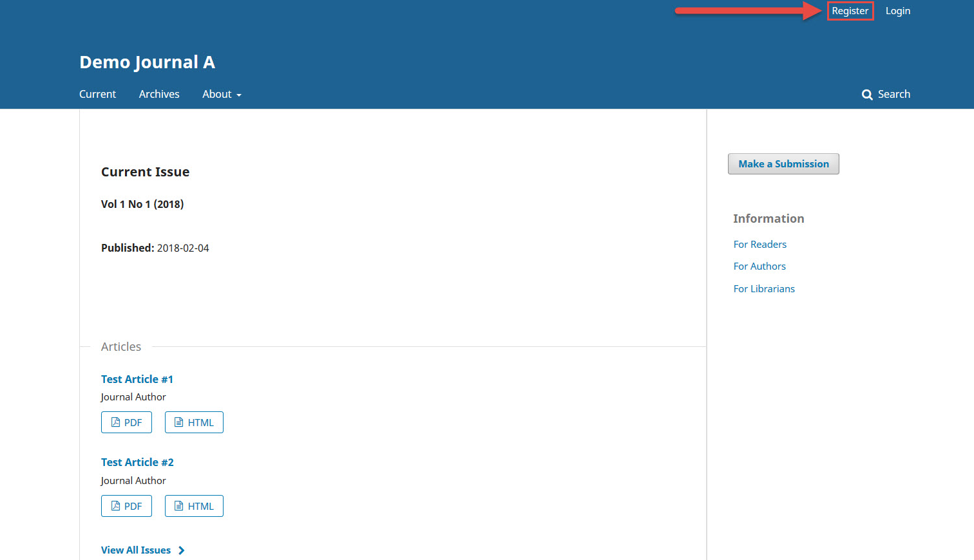
Task: Open the Archives section
Action: tap(158, 94)
